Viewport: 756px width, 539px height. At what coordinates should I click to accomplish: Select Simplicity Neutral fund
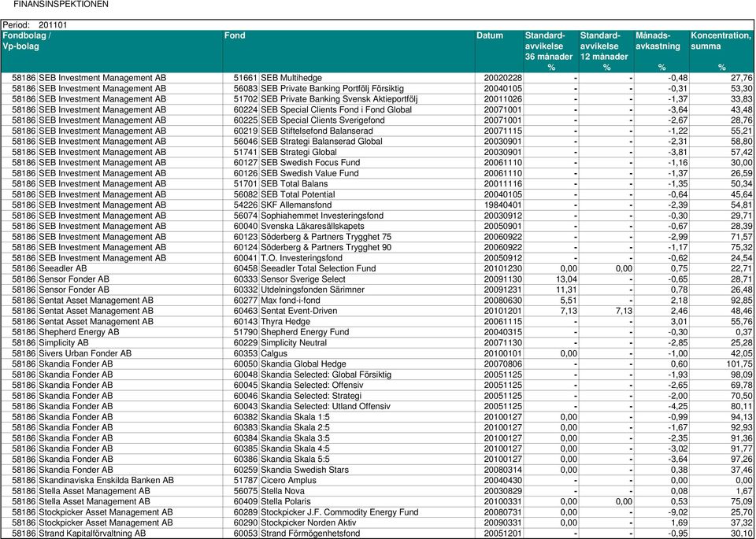tap(294, 343)
